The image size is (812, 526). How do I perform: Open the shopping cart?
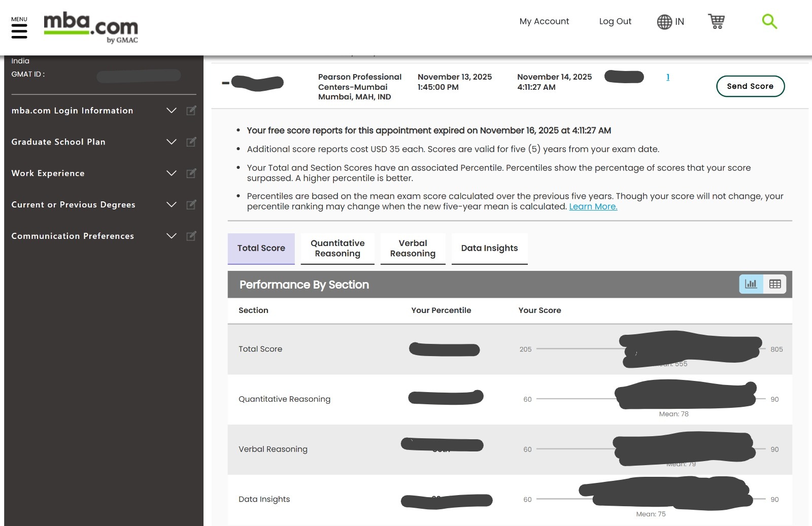(x=716, y=21)
